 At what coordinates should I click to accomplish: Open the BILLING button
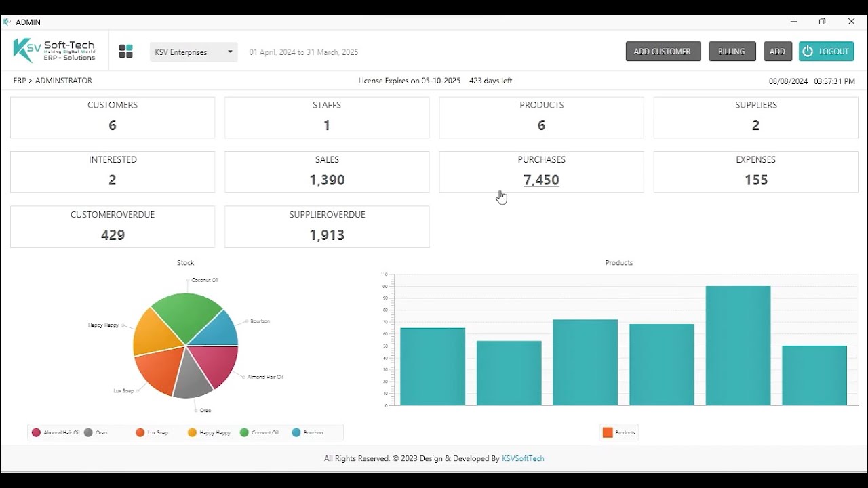[732, 52]
